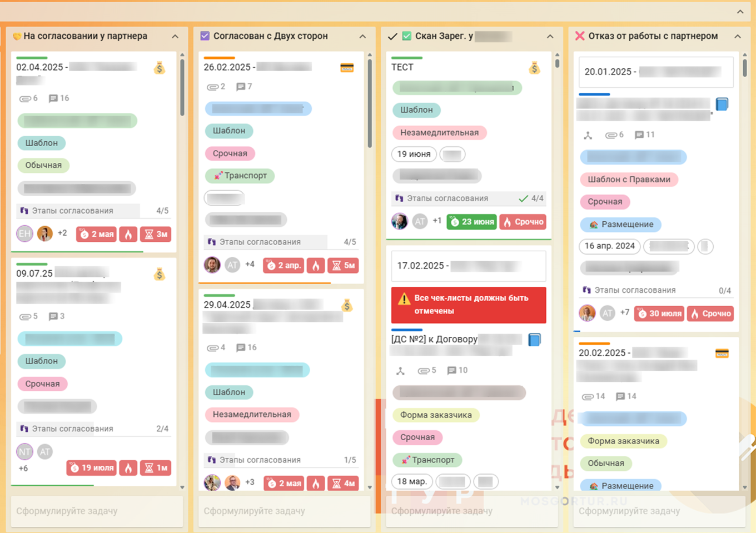Click the EH participant avatar
Viewport: 756px width, 533px height.
[25, 233]
